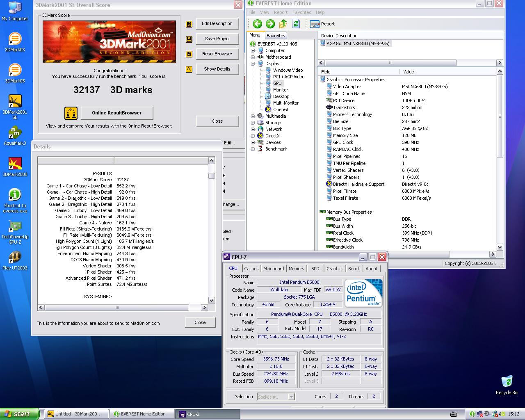Expand the Computer tree node
This screenshot has width=525, height=420.
pos(253,50)
